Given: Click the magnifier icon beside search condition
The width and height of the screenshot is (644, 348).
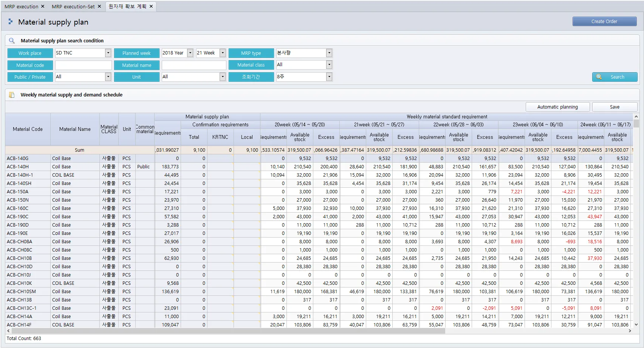Looking at the screenshot, I should (12, 40).
